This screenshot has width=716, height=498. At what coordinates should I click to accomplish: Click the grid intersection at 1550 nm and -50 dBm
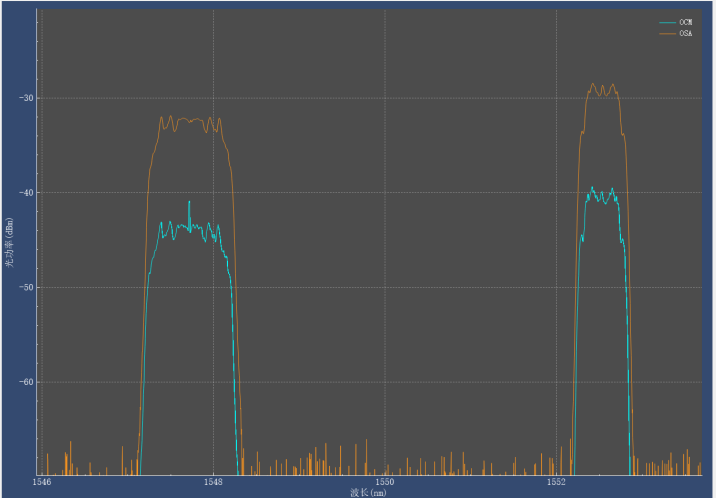(385, 287)
